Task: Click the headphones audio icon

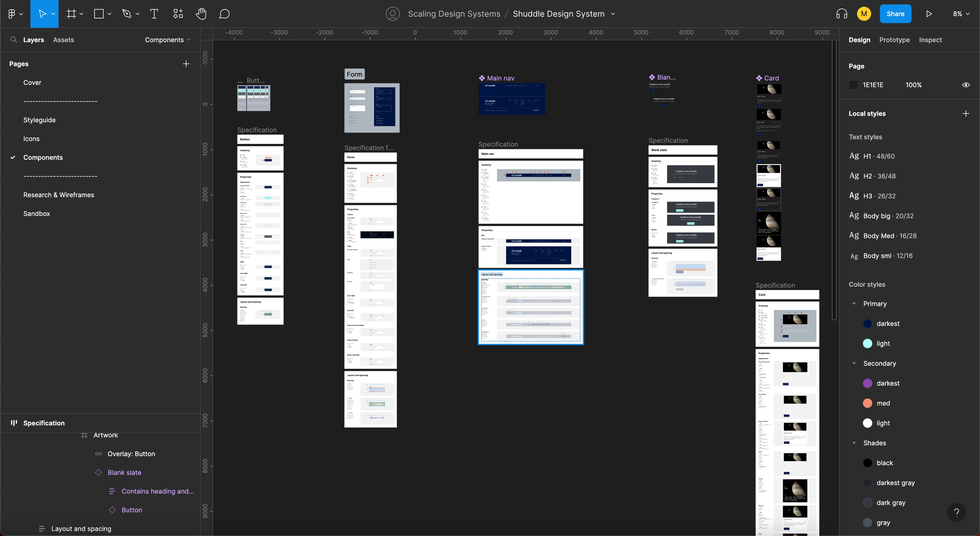Action: tap(842, 14)
